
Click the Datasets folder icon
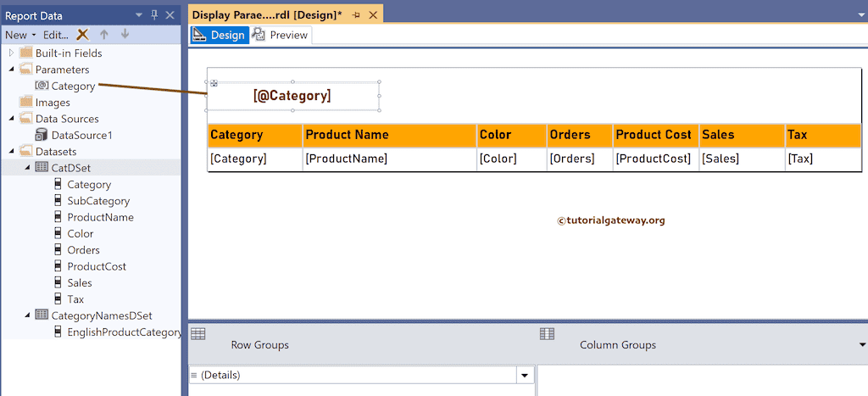tap(25, 151)
